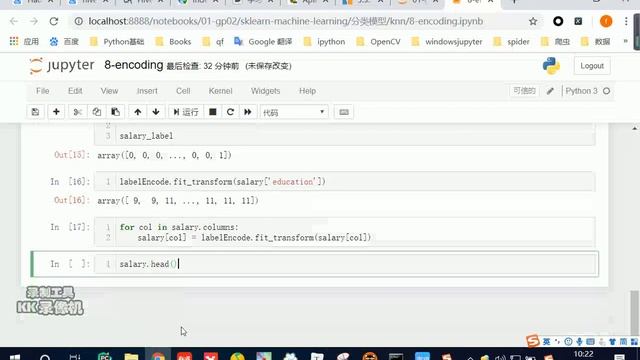
Task: Interrupt the kernel with stop icon
Action: tap(213, 112)
